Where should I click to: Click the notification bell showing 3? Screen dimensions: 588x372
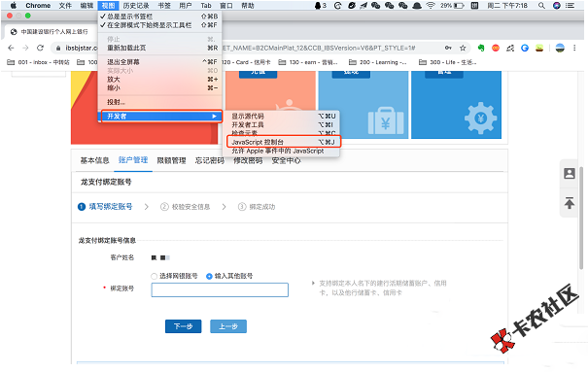click(321, 6)
